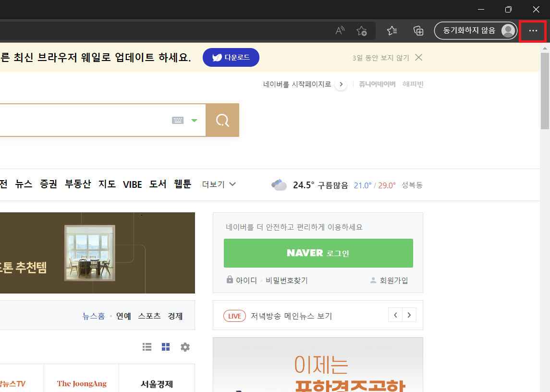Image resolution: width=550 pixels, height=392 pixels.
Task: Open the 웹툰 menu
Action: click(x=183, y=184)
